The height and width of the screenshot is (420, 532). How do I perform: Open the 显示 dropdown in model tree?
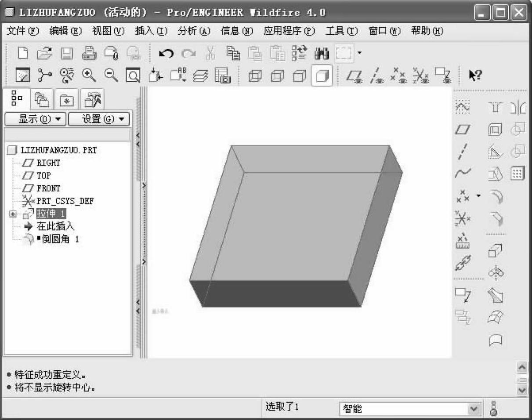pyautogui.click(x=35, y=119)
